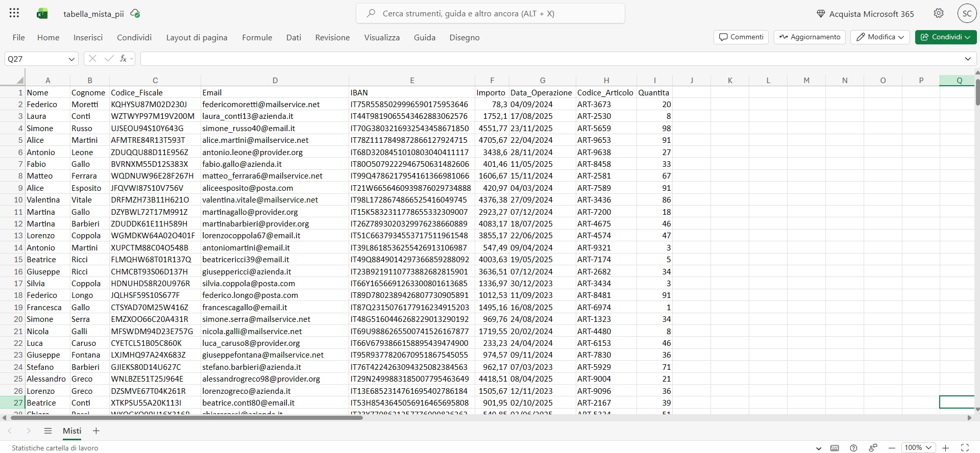Expand status bar options chevron
The image size is (980, 453).
pyautogui.click(x=819, y=448)
